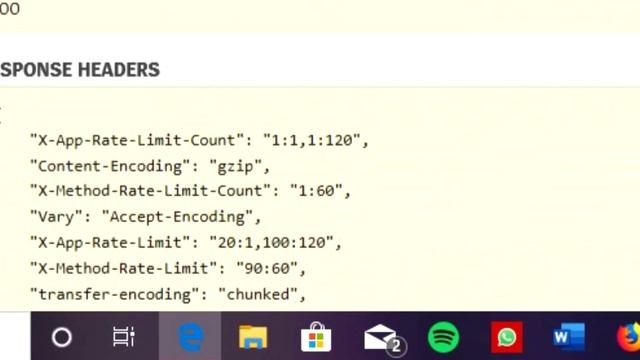Select "X-Method-Rate-Limit-Count" header key
Image resolution: width=640 pixels, height=360 pixels.
click(x=152, y=191)
